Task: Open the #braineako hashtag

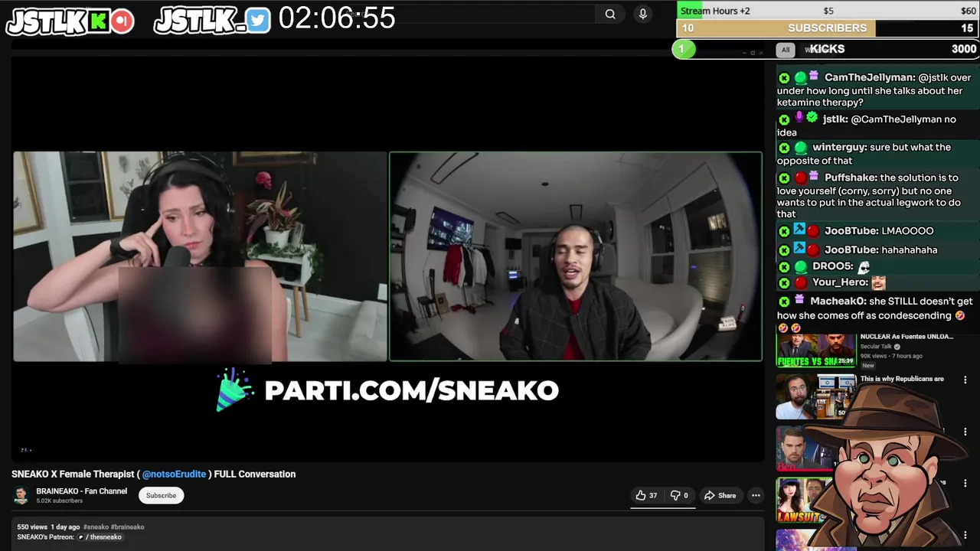Action: [127, 527]
